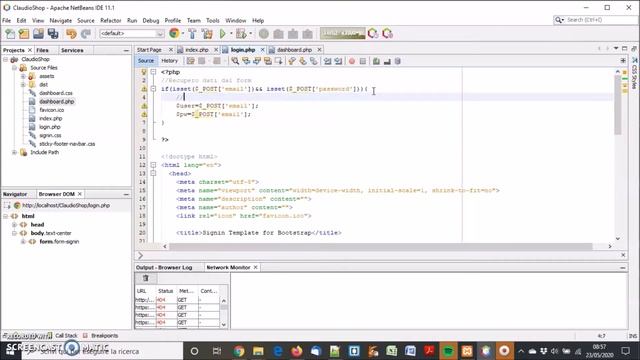Click the Undo toolbar icon
This screenshot has width=640, height=360.
click(71, 33)
